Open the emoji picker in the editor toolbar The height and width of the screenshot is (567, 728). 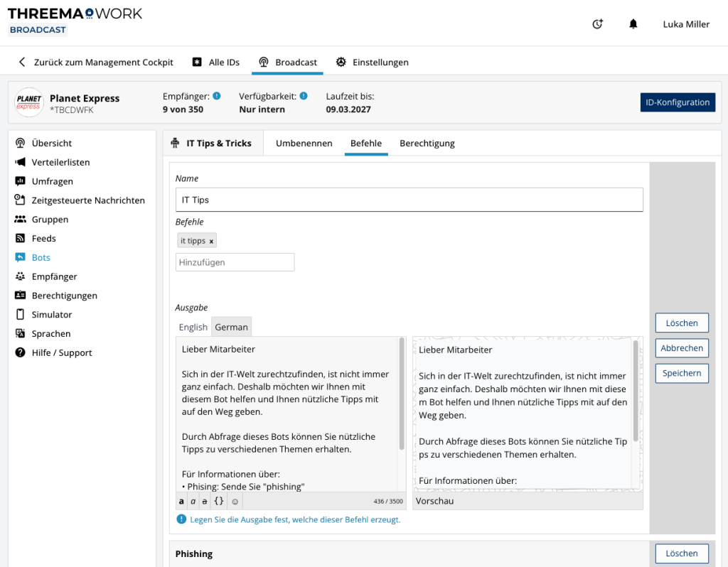[235, 501]
